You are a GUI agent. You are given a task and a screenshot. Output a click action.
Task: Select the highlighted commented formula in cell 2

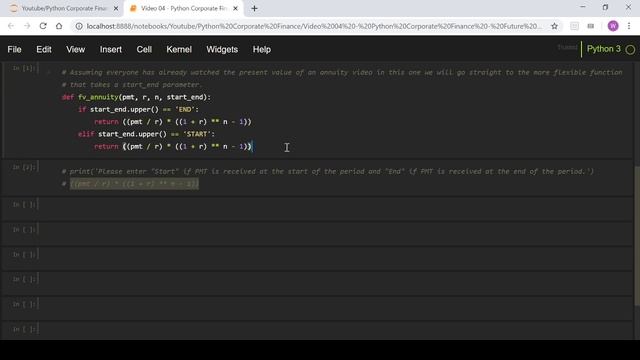(x=134, y=184)
